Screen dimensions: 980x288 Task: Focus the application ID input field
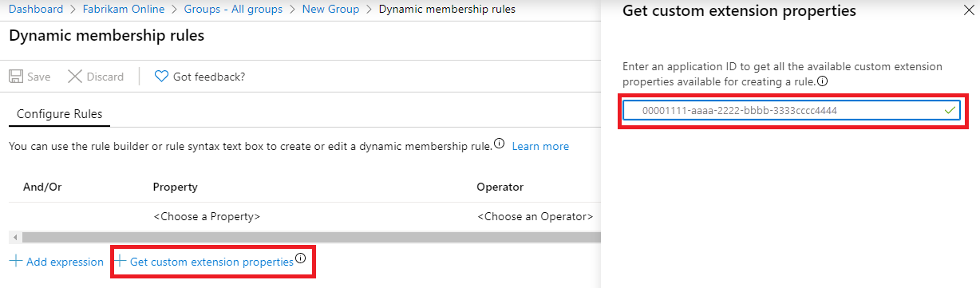click(792, 112)
